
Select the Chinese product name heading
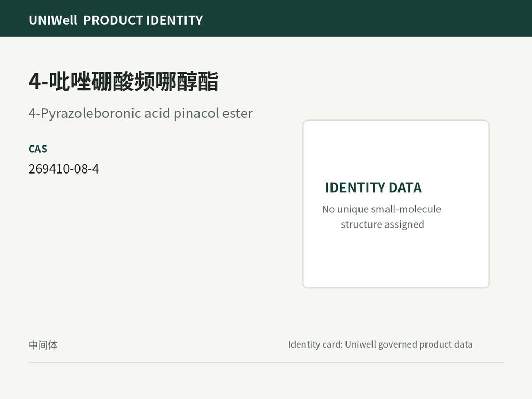[x=124, y=82]
